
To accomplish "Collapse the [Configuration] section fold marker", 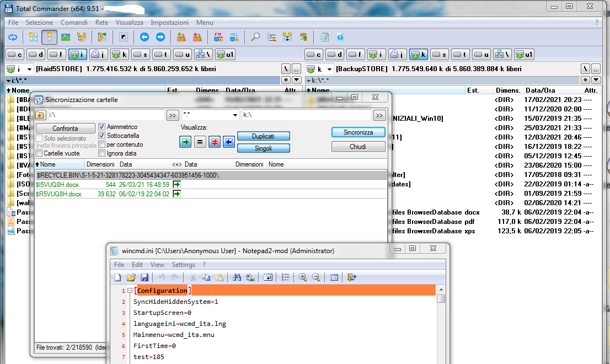I will (130, 291).
